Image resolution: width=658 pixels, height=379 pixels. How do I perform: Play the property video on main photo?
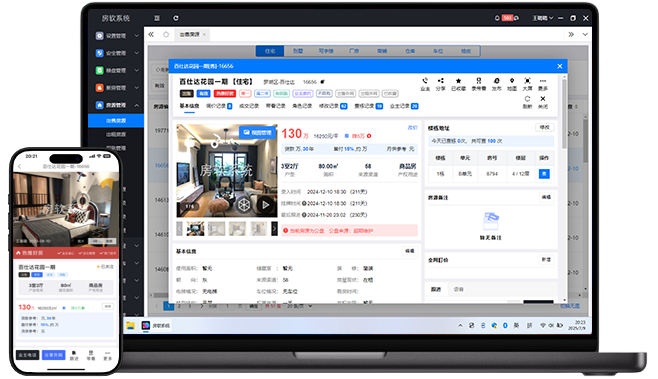265,205
